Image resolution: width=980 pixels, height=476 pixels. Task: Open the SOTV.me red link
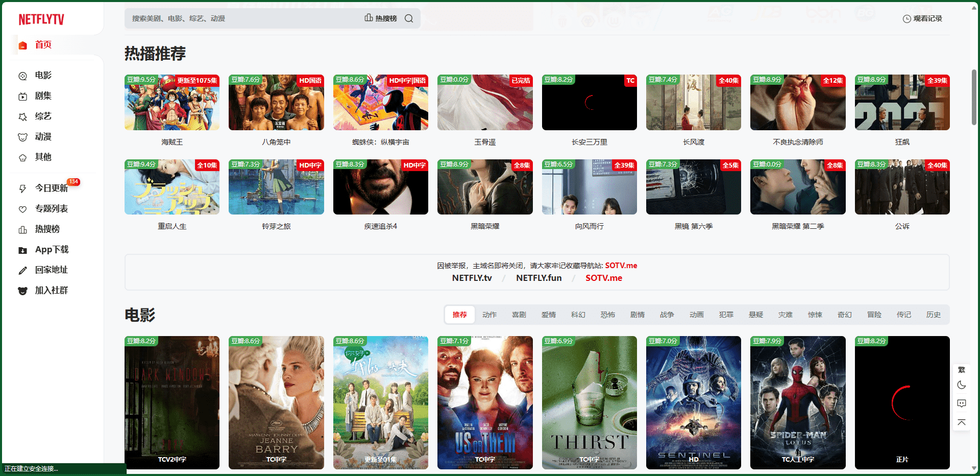603,278
